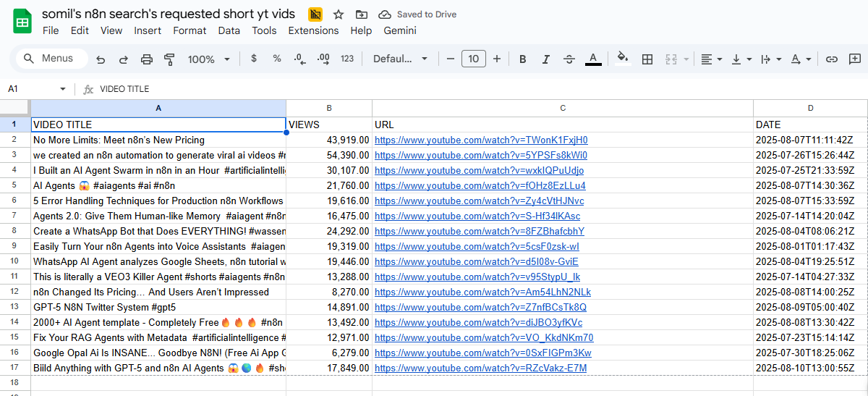868x396 pixels.
Task: Open the Extensions menu
Action: (x=313, y=30)
